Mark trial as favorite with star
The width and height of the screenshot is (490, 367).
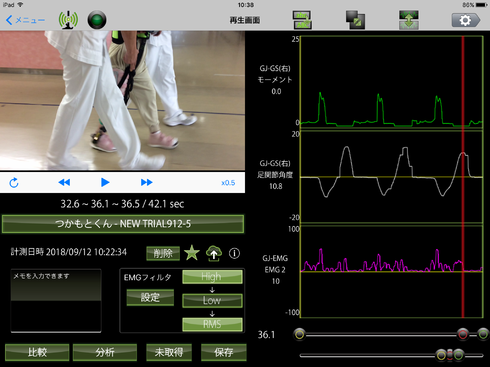192,253
